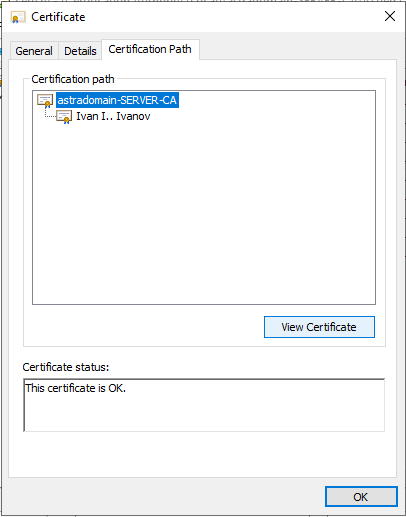
Task: Click the dotted tree connector beside Ivan Ivanov
Action: (x=50, y=113)
